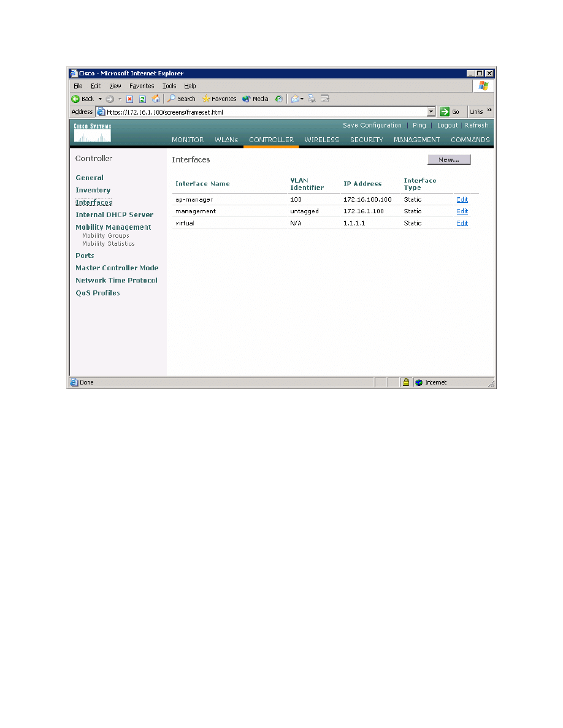
Task: Expand the Back button history dropdown
Action: [x=100, y=99]
